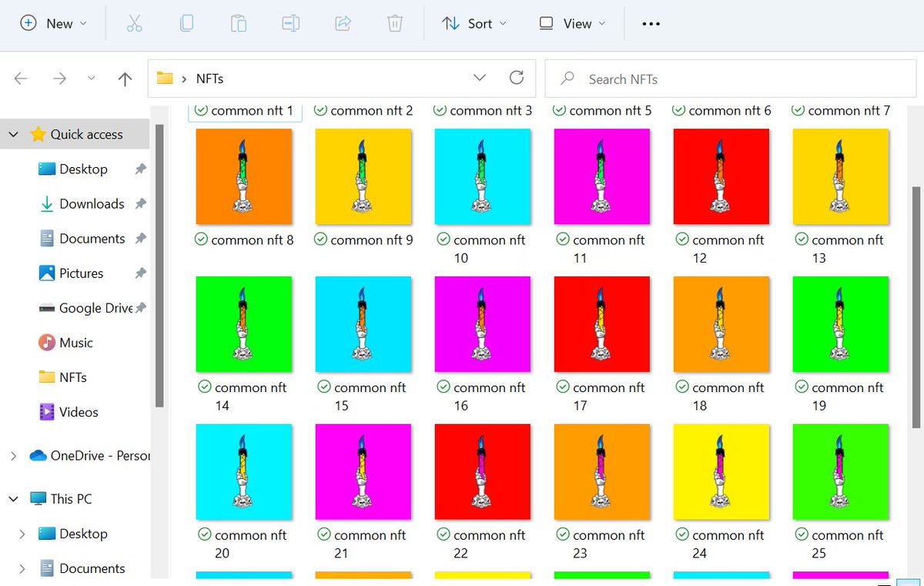The height and width of the screenshot is (586, 924).
Task: Click the navigation pane scrollbar
Action: tap(159, 266)
